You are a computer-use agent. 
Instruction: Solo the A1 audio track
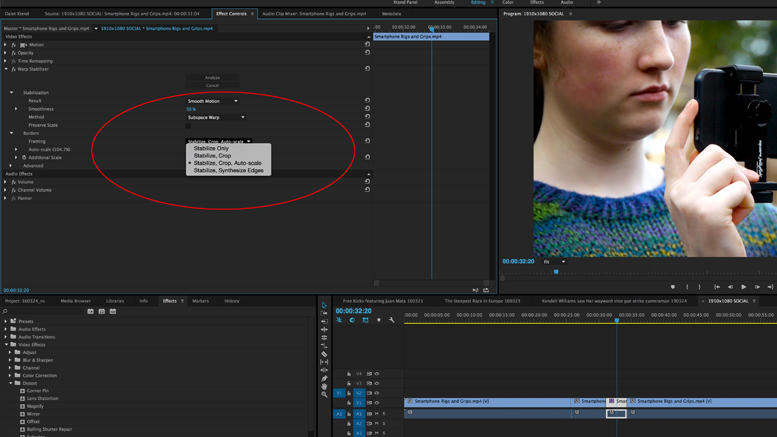coord(384,413)
